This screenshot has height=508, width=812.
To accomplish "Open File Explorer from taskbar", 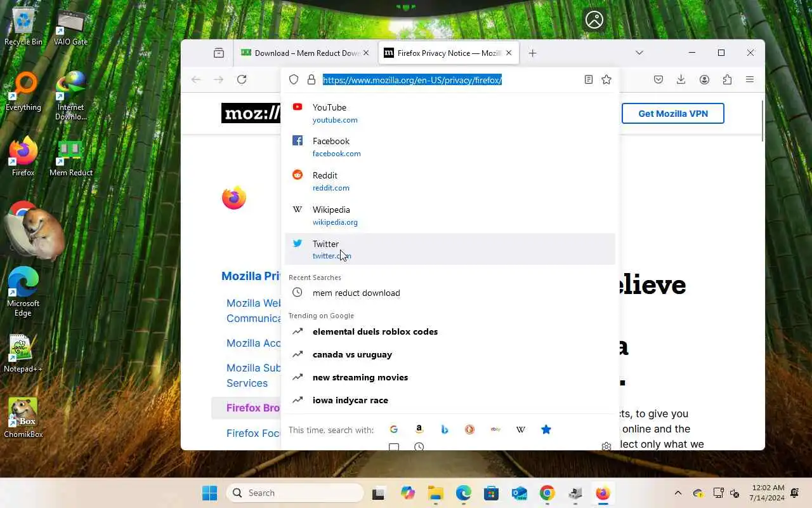I will pyautogui.click(x=435, y=493).
